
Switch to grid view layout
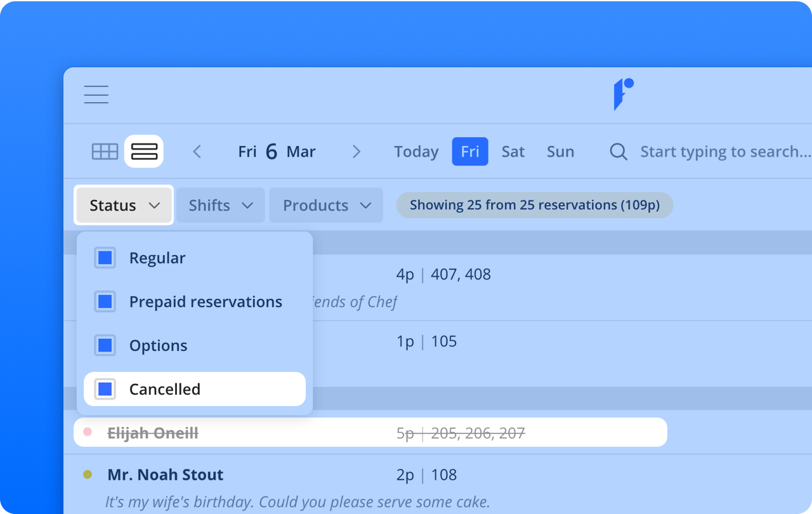tap(105, 152)
